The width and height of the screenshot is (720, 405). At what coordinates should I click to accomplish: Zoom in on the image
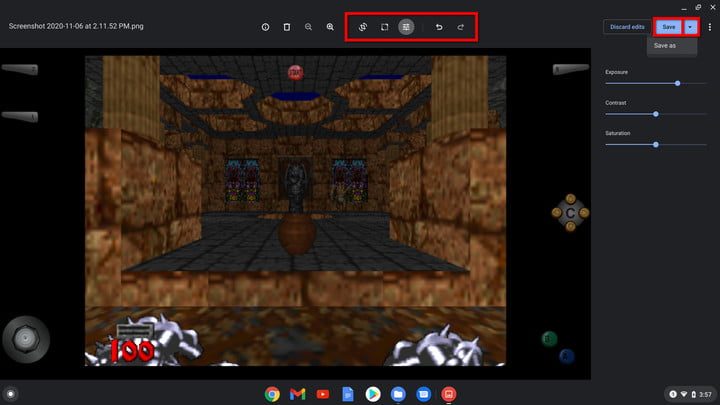[330, 27]
